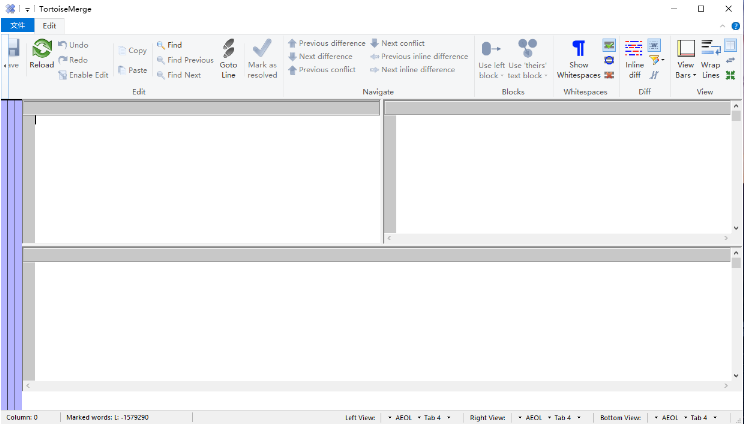Go to Previous inline difference
This screenshot has height=424, width=744.
[419, 56]
